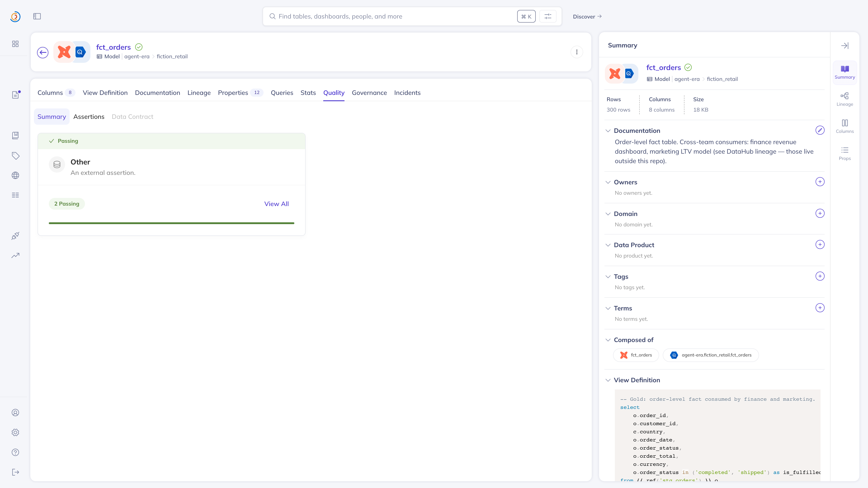Screen dimensions: 868x488
Task: Collapse the Documentation section
Action: click(x=608, y=131)
